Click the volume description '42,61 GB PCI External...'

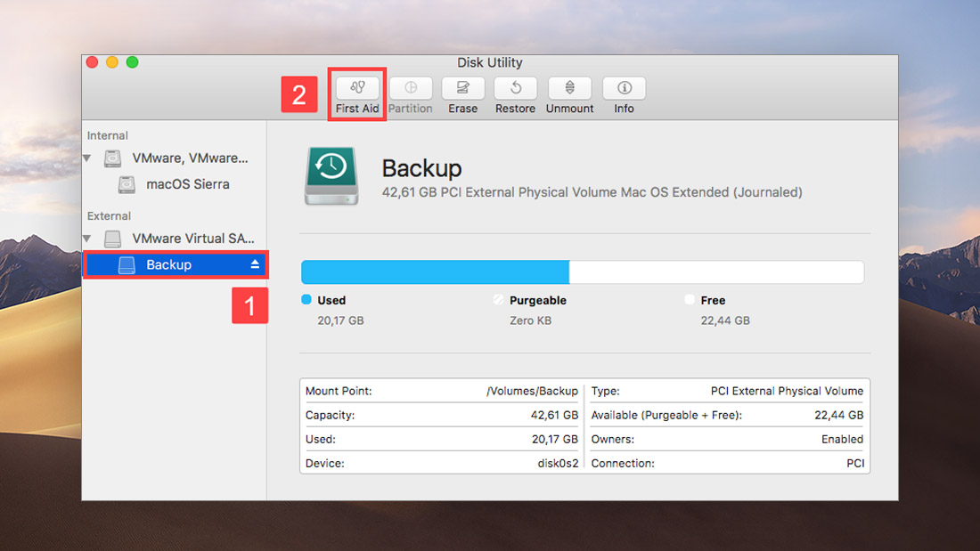(x=592, y=192)
